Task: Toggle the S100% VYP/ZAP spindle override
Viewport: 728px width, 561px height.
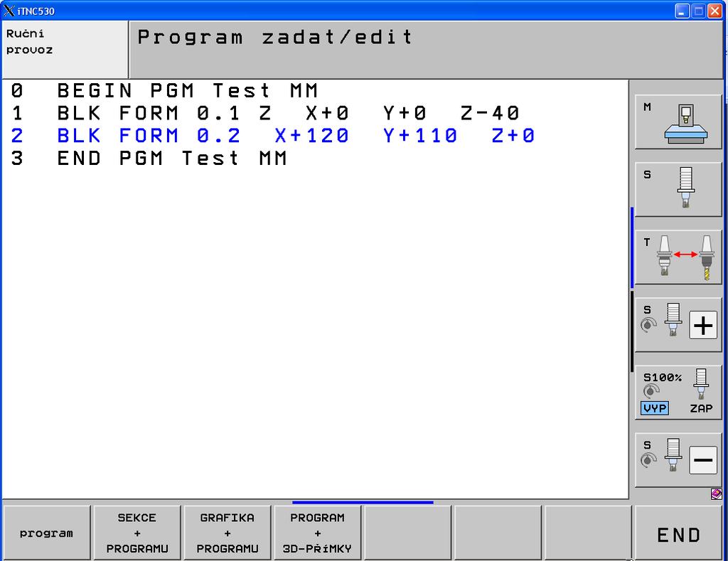Action: (678, 392)
